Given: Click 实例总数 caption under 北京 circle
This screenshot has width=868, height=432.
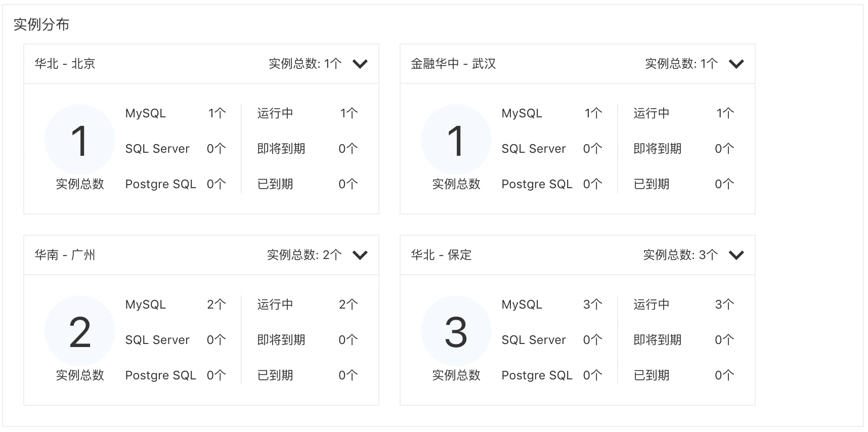Looking at the screenshot, I should [80, 184].
